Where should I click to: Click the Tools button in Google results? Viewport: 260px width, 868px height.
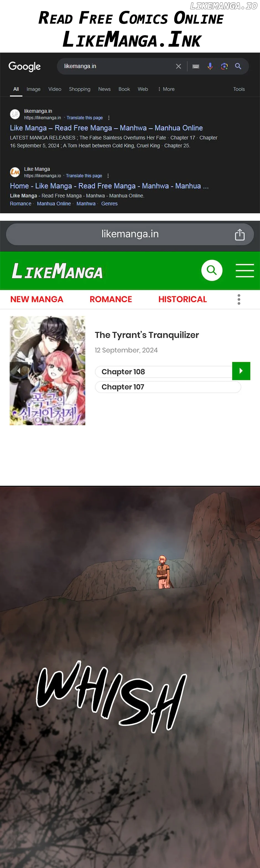pyautogui.click(x=239, y=89)
